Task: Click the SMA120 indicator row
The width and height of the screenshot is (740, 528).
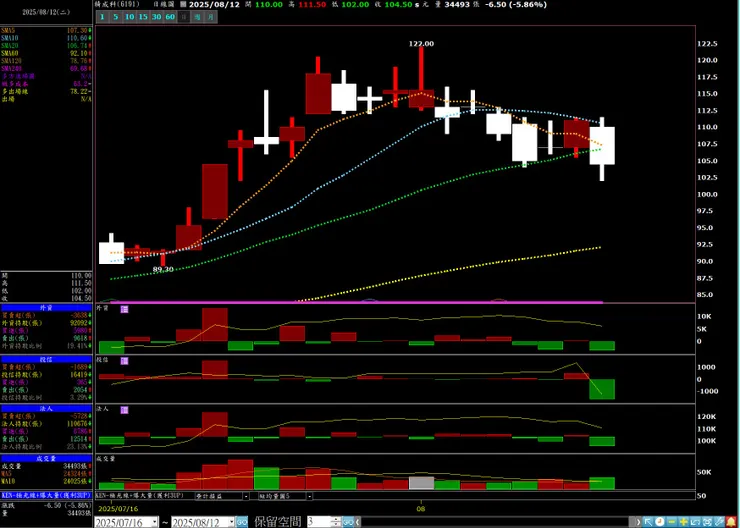Action: pyautogui.click(x=46, y=61)
